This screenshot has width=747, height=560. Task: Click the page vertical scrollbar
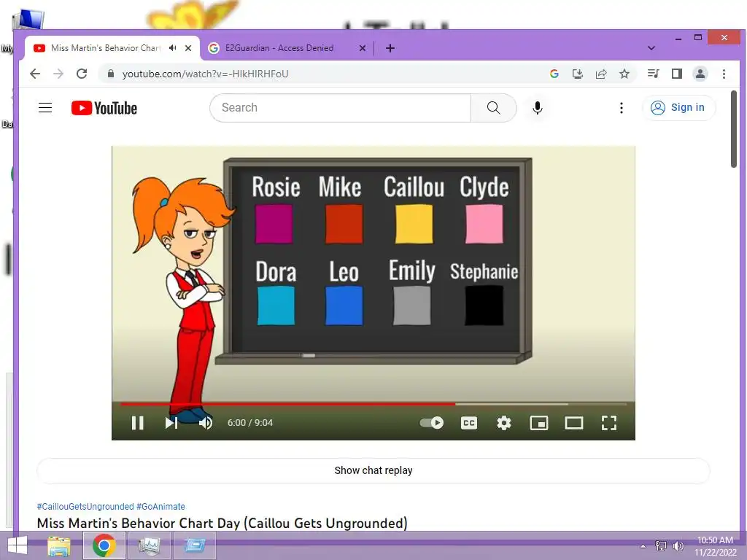pyautogui.click(x=734, y=128)
